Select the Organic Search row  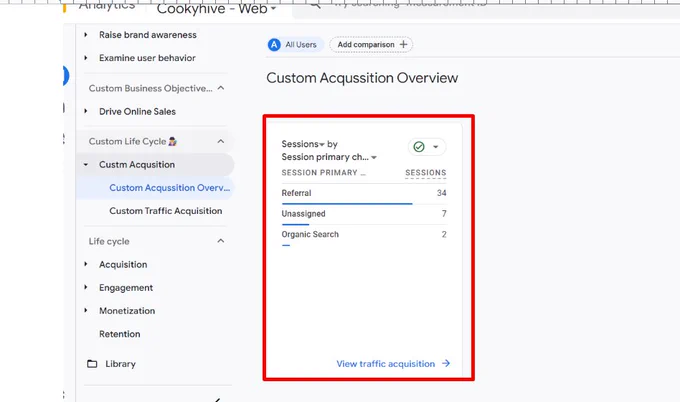[x=364, y=235]
